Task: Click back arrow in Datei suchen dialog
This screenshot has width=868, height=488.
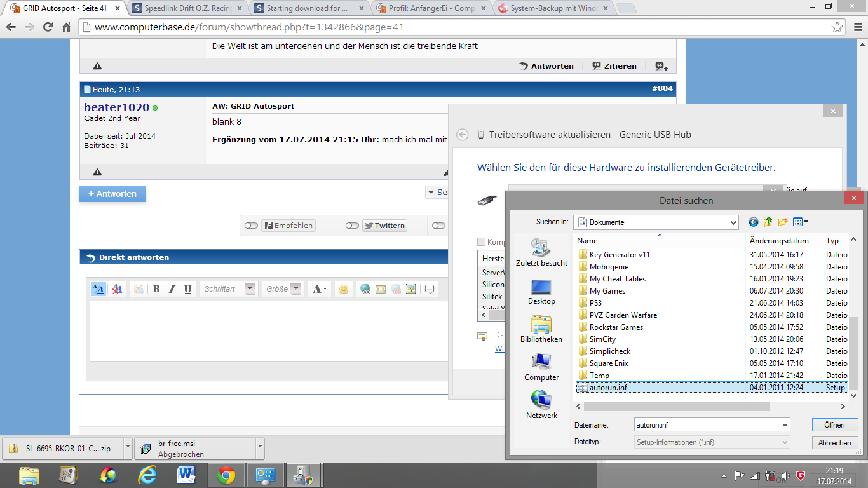Action: (753, 222)
